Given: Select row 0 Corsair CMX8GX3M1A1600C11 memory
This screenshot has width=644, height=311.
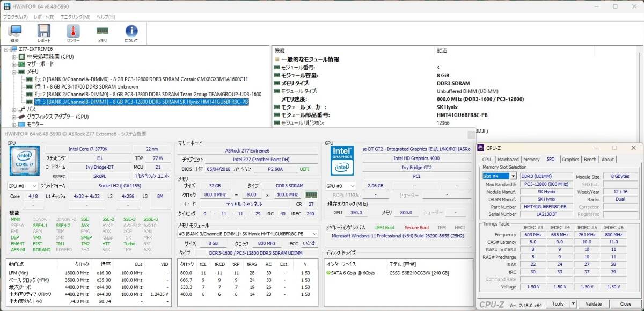Looking at the screenshot, I should tap(142, 79).
